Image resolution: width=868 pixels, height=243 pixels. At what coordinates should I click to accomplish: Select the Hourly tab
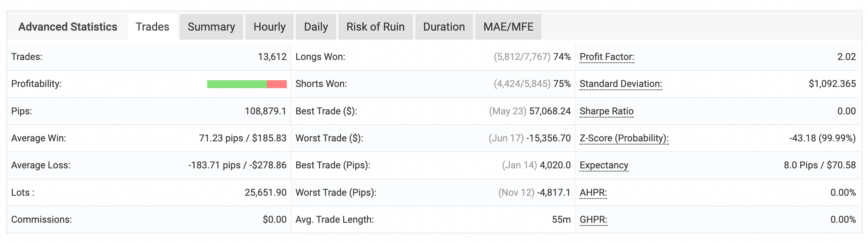tap(269, 27)
